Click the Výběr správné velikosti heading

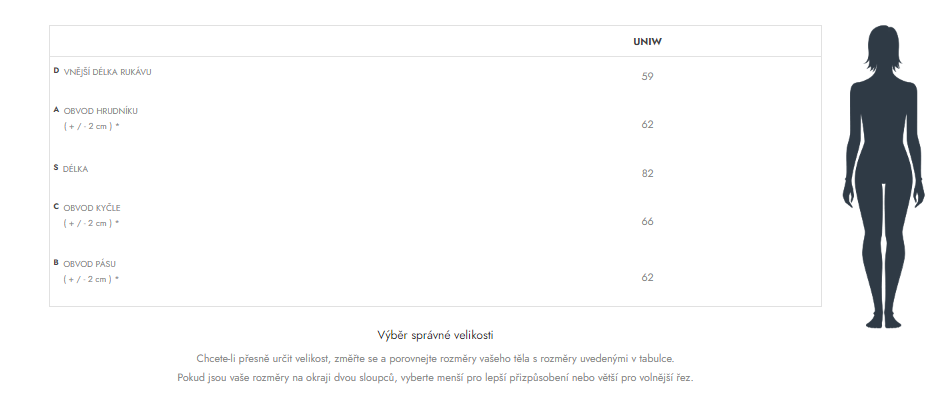tap(436, 335)
